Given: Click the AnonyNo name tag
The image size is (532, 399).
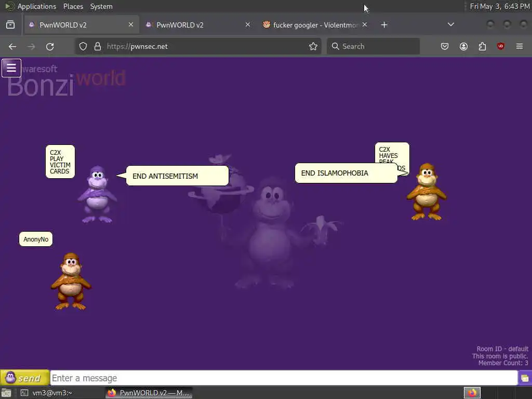Looking at the screenshot, I should pyautogui.click(x=36, y=239).
